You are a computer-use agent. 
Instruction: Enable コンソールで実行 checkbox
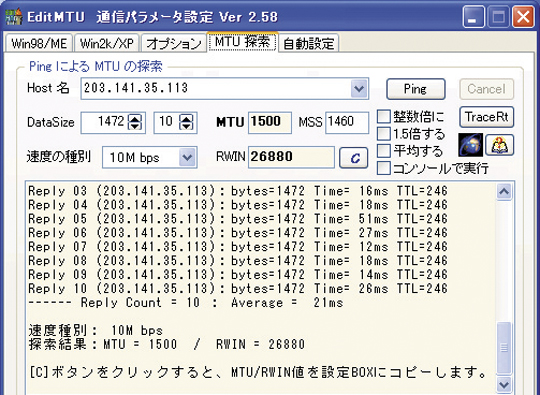(x=384, y=168)
